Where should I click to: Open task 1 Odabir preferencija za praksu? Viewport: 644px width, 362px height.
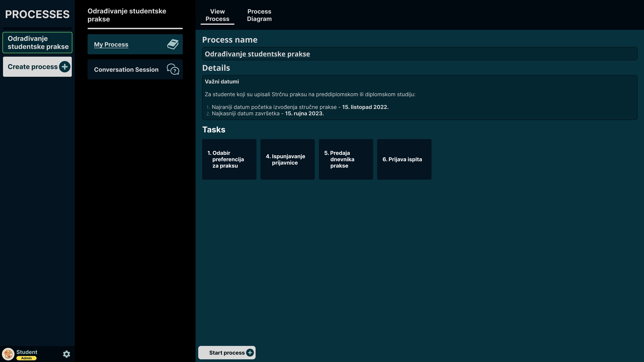[x=229, y=159]
